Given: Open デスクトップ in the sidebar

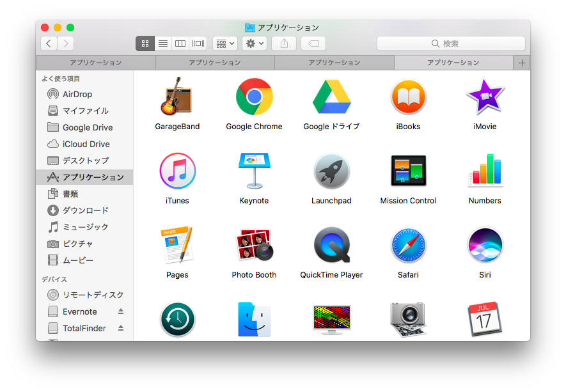Looking at the screenshot, I should [85, 161].
